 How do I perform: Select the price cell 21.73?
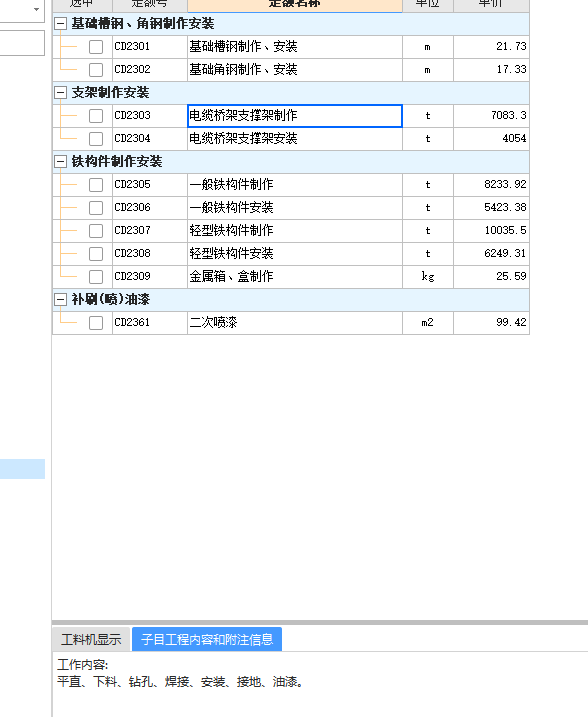pos(492,47)
